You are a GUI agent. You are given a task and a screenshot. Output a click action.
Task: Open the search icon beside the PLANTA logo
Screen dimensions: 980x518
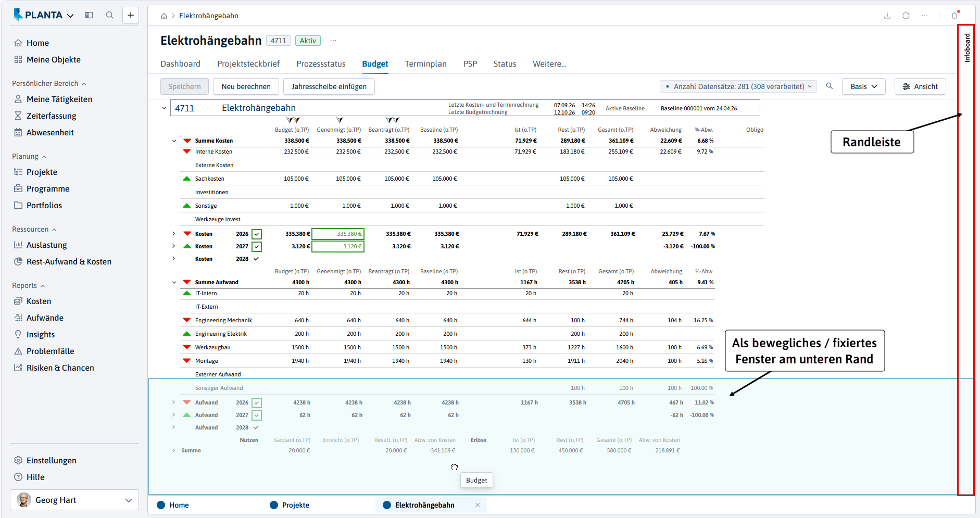(109, 15)
